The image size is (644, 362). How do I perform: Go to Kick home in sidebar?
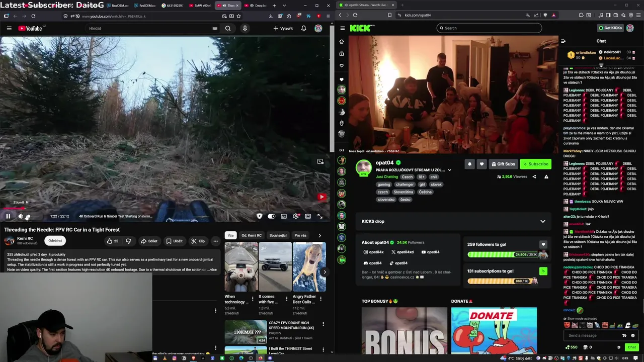click(342, 42)
